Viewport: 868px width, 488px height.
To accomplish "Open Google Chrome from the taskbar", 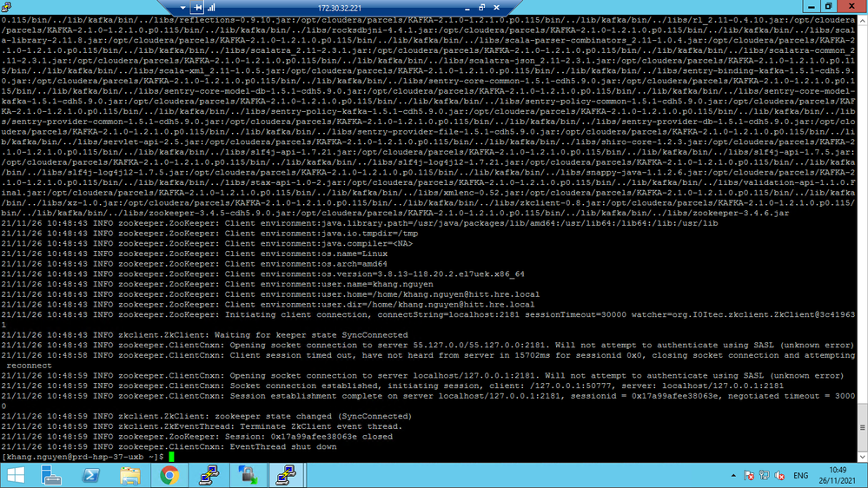I will pyautogui.click(x=169, y=475).
